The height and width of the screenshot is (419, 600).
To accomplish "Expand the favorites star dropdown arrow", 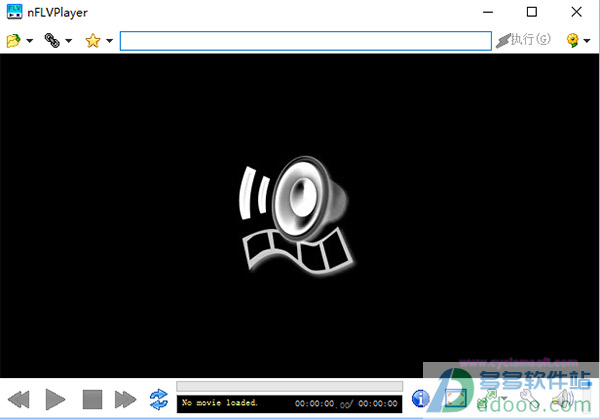I will (x=109, y=41).
